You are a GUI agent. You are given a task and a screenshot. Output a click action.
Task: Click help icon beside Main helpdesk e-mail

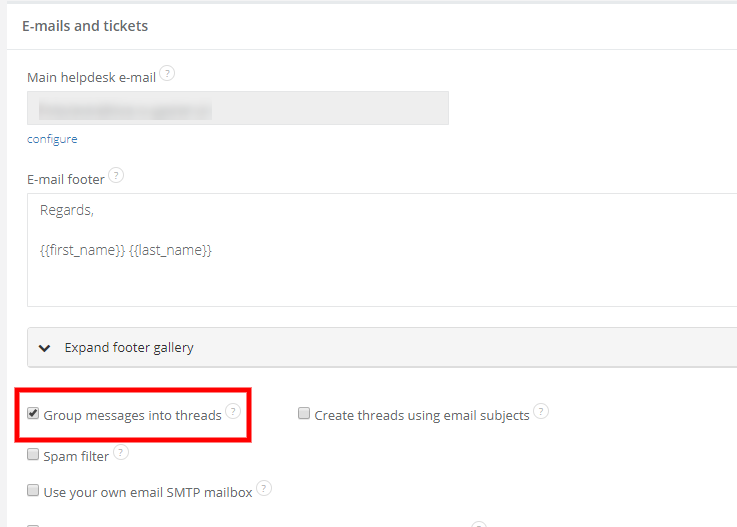point(168,73)
